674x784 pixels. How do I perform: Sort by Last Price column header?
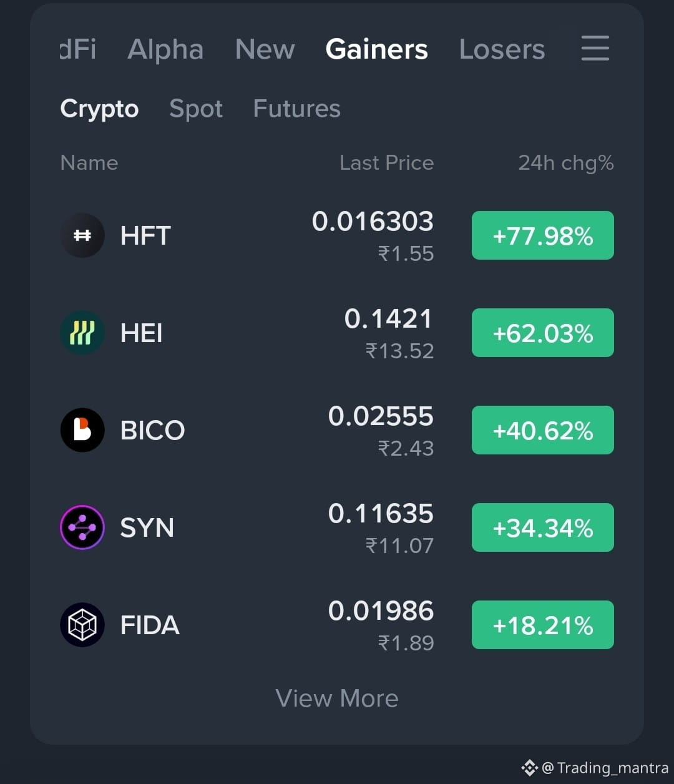(x=386, y=163)
